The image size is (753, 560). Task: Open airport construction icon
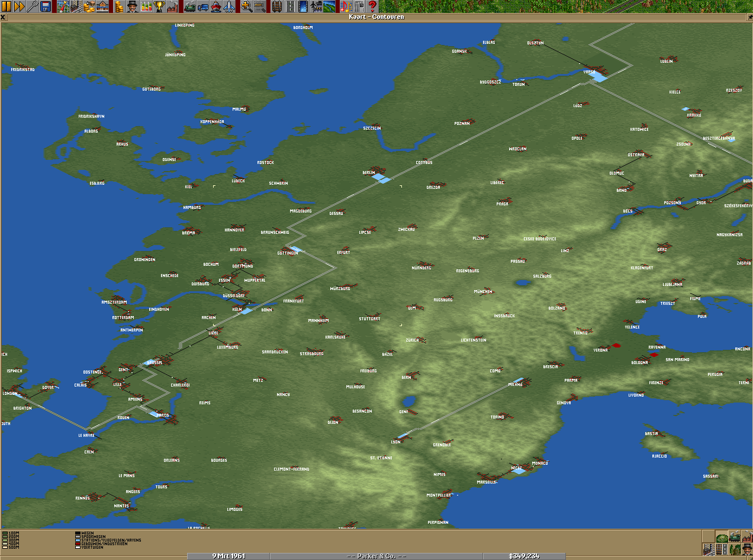317,7
